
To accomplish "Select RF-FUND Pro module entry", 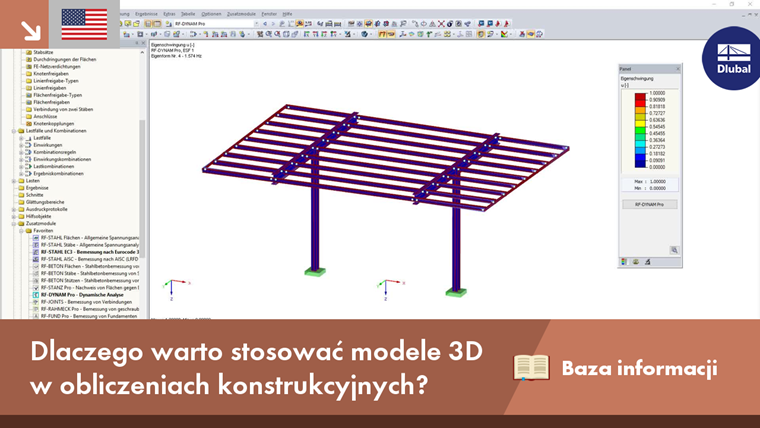I will click(89, 316).
